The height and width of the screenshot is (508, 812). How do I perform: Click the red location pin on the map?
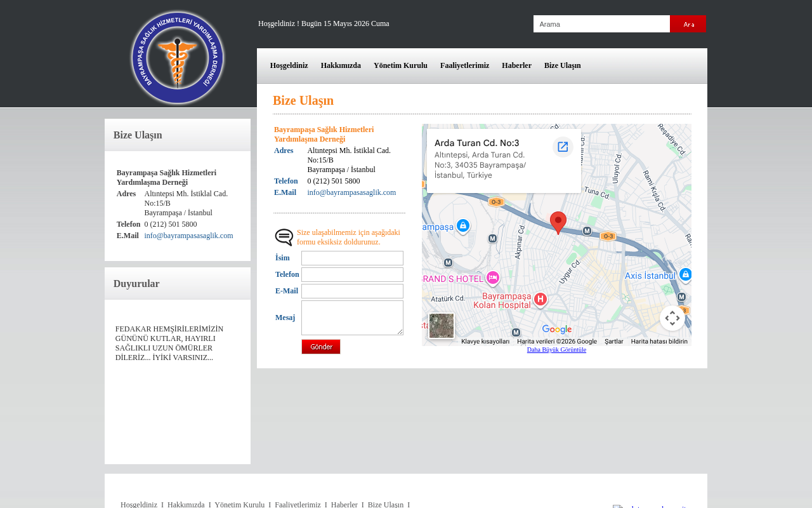tap(558, 223)
